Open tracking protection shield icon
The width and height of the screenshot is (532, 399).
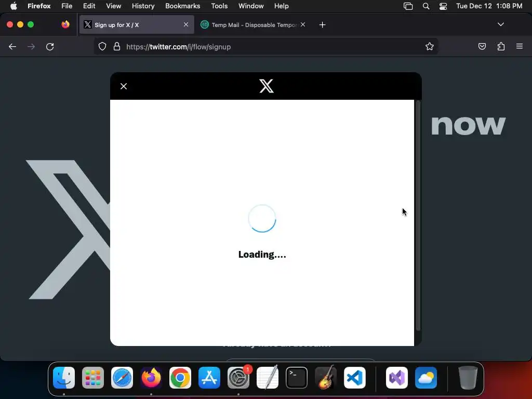coord(102,47)
